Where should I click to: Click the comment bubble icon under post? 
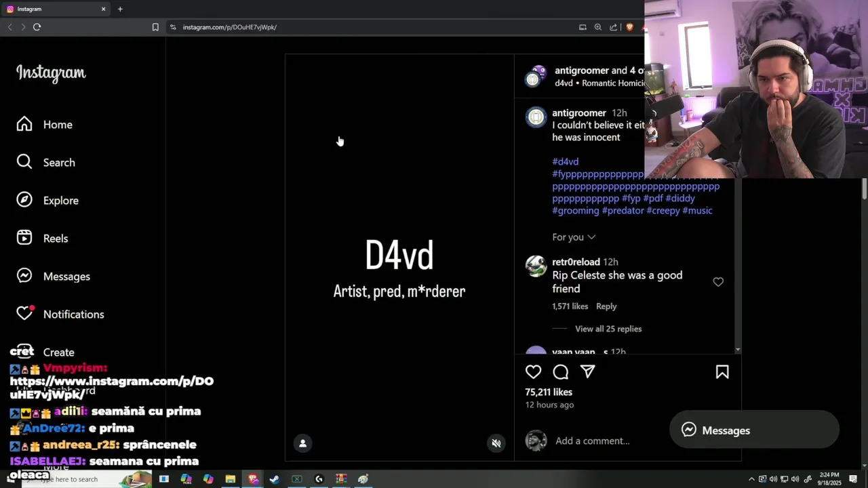561,371
